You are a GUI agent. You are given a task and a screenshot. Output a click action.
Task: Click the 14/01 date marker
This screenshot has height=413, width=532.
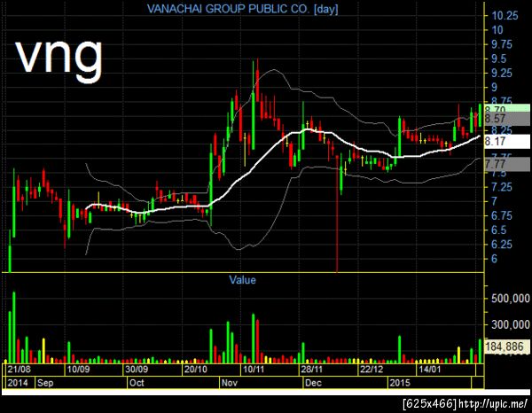click(x=429, y=370)
